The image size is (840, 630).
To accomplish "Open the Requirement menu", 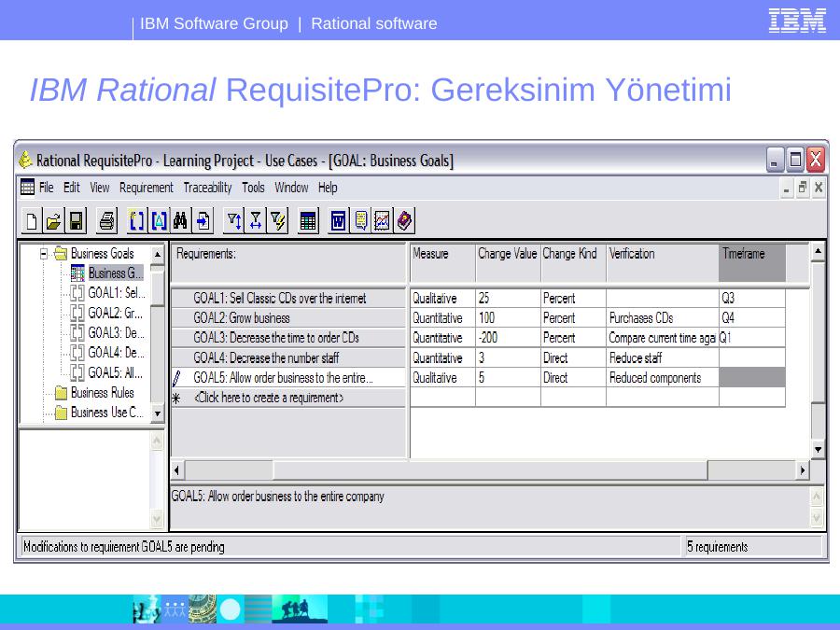I will tap(147, 188).
